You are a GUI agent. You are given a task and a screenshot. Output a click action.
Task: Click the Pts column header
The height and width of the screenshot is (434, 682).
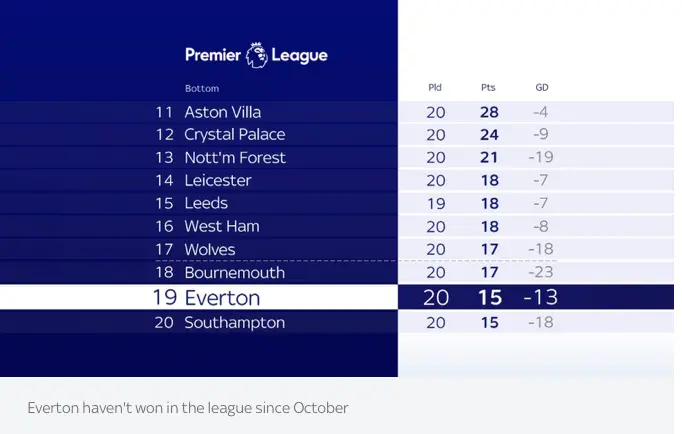click(488, 87)
